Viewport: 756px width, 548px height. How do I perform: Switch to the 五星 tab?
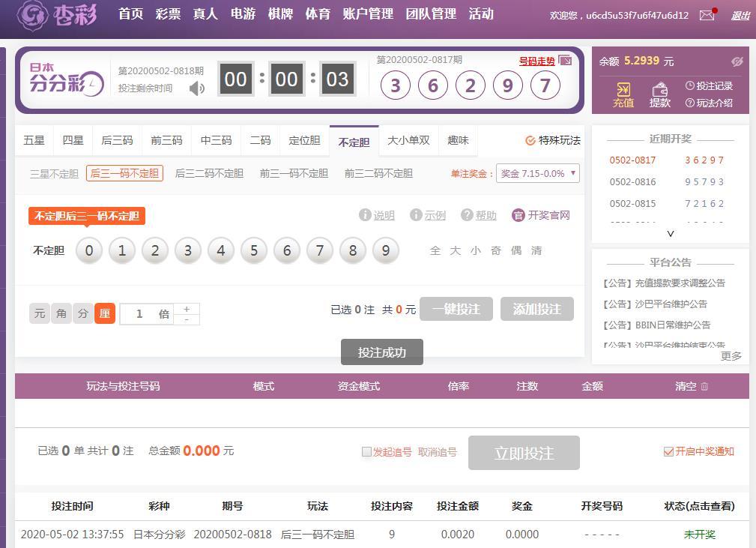pyautogui.click(x=34, y=140)
